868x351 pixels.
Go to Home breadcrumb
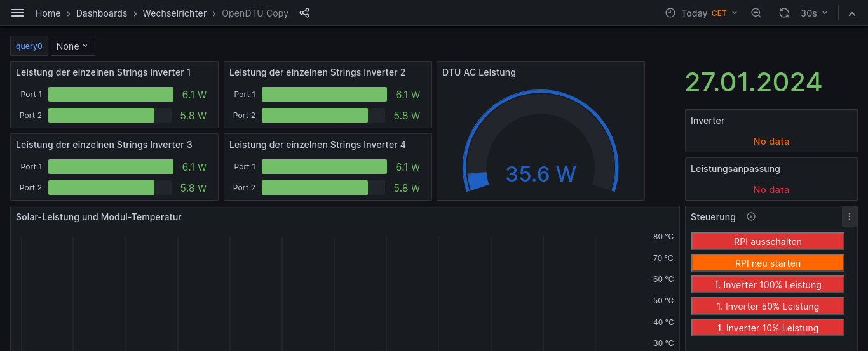(48, 13)
